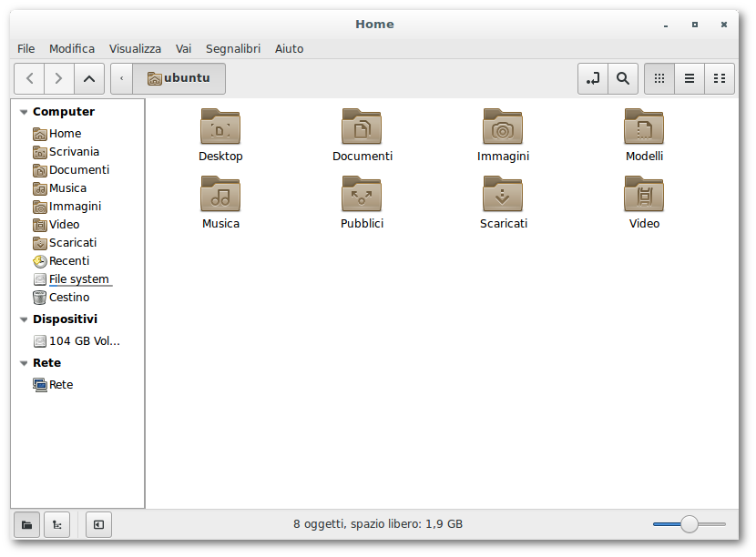The width and height of the screenshot is (756, 557).
Task: Go up to the parent folder
Action: click(88, 78)
